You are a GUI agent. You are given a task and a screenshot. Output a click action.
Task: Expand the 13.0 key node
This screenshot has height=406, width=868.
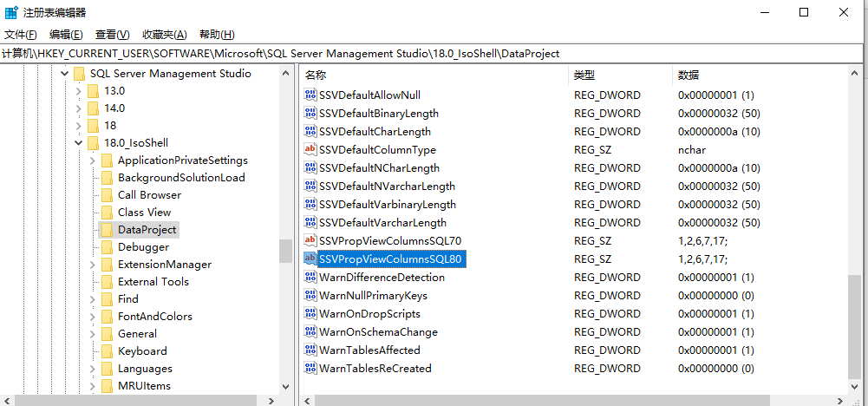(x=79, y=91)
